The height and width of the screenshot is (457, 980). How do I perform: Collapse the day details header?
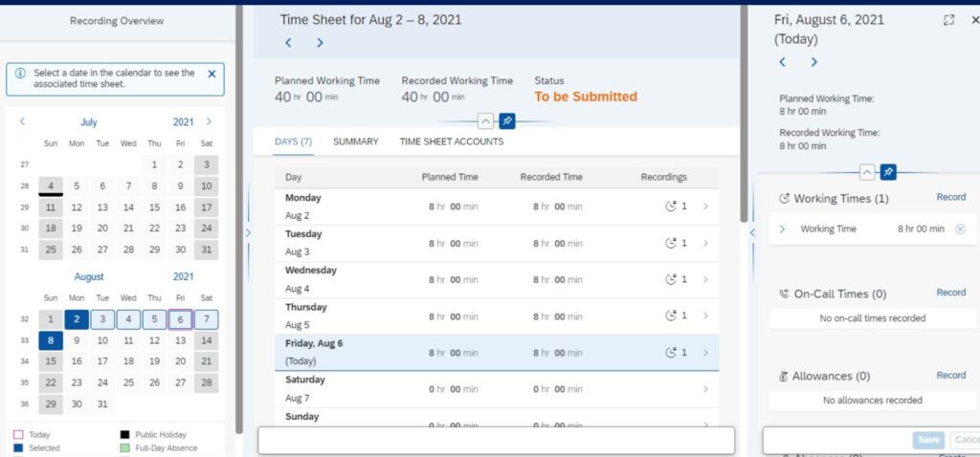coord(867,172)
